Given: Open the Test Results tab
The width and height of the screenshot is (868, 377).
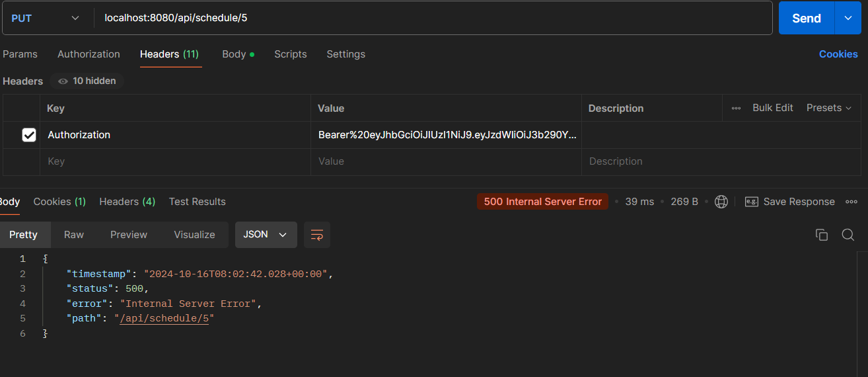Looking at the screenshot, I should (x=198, y=202).
